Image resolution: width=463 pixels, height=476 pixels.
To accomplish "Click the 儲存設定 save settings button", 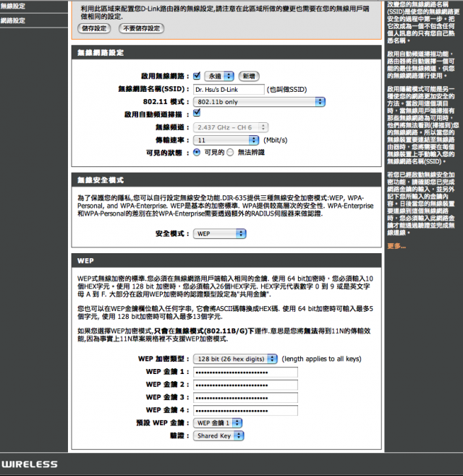I will pyautogui.click(x=94, y=28).
